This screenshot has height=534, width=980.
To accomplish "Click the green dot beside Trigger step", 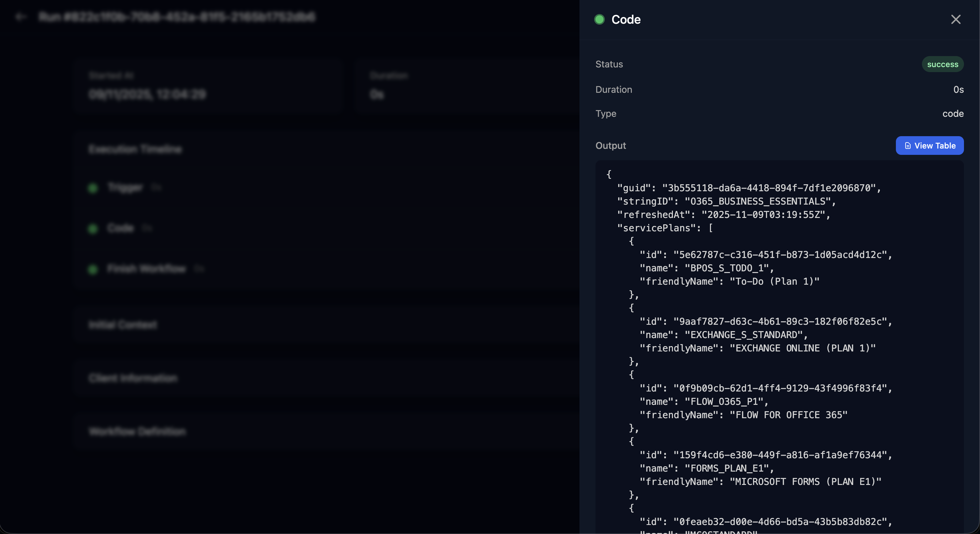I will pyautogui.click(x=92, y=188).
